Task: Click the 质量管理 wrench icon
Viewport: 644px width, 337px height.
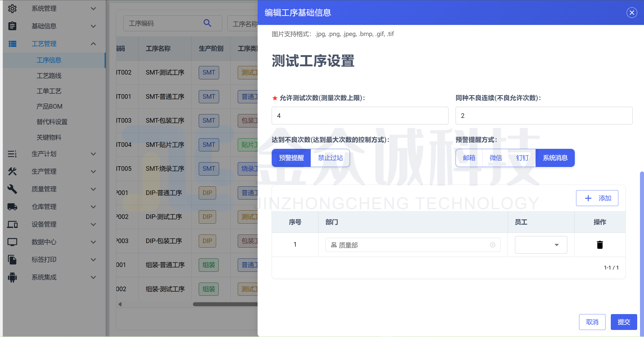Action: tap(12, 189)
